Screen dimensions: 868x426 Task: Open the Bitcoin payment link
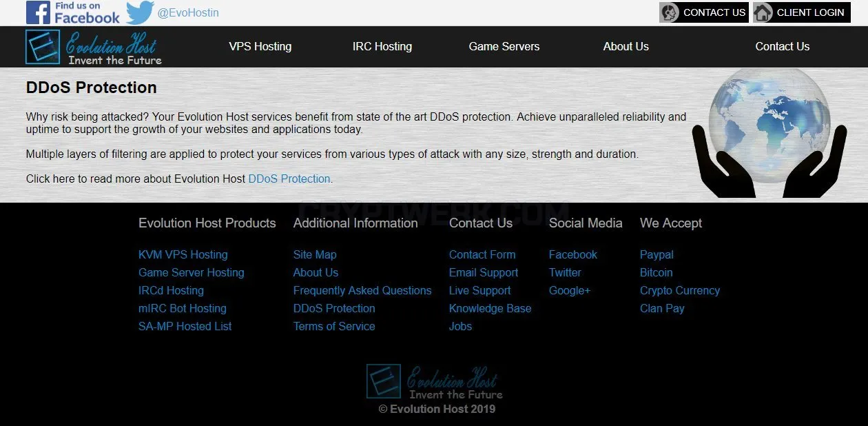(x=657, y=272)
